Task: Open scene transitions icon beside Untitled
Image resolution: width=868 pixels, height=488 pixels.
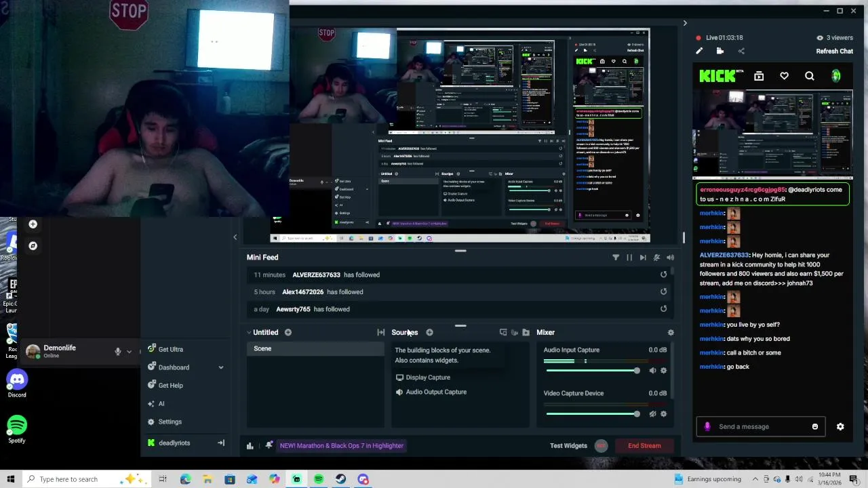Action: (x=381, y=332)
